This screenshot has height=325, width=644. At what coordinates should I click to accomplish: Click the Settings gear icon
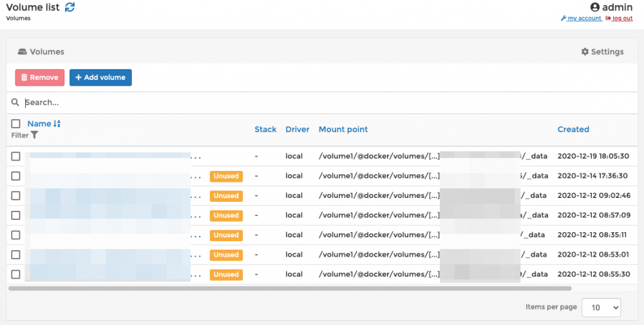click(585, 52)
